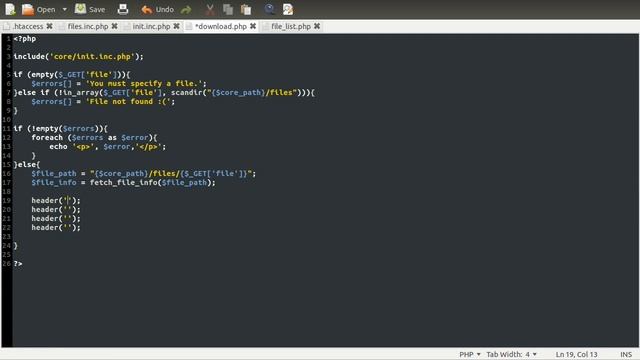The width and height of the screenshot is (640, 360).
Task: Click the header('') call on line 19
Action: (56, 200)
